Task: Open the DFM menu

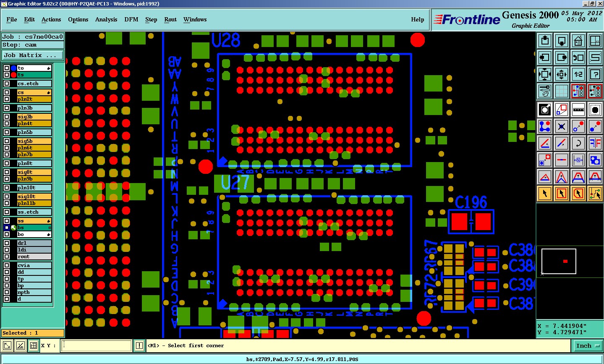Action: click(131, 19)
